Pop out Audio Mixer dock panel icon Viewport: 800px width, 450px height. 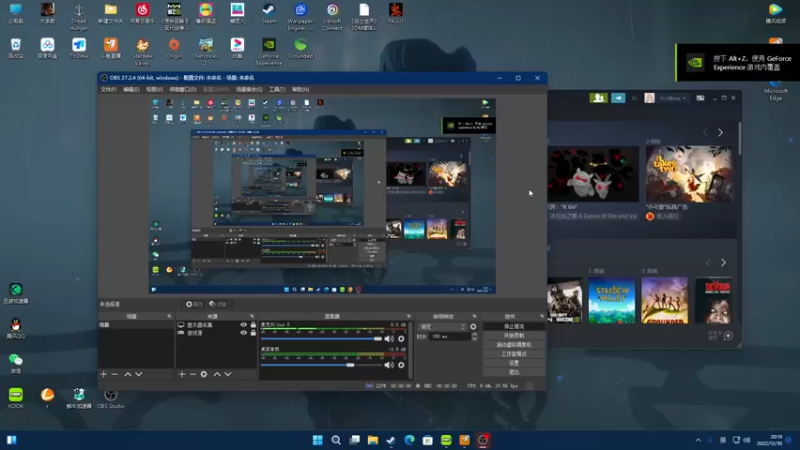coord(408,316)
